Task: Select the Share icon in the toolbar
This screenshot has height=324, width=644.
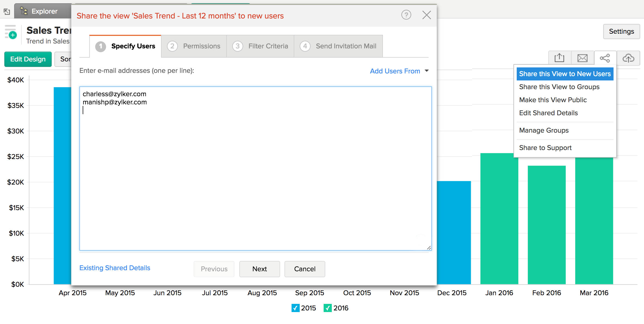Action: tap(605, 58)
